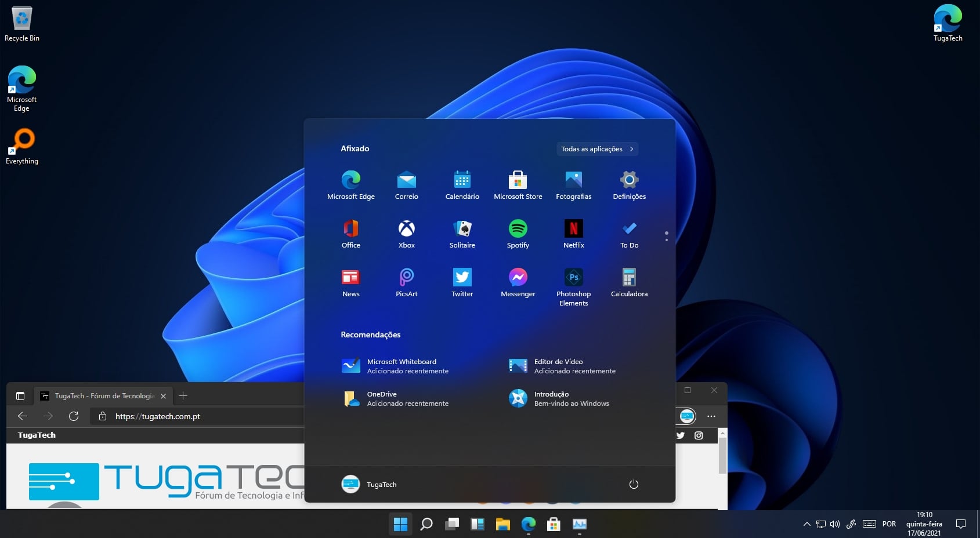Open the Calculadora app
Screen dimensions: 980x538
click(629, 283)
